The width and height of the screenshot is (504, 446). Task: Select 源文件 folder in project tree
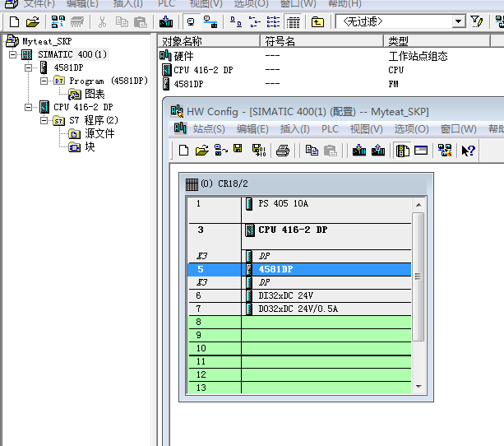pyautogui.click(x=99, y=133)
